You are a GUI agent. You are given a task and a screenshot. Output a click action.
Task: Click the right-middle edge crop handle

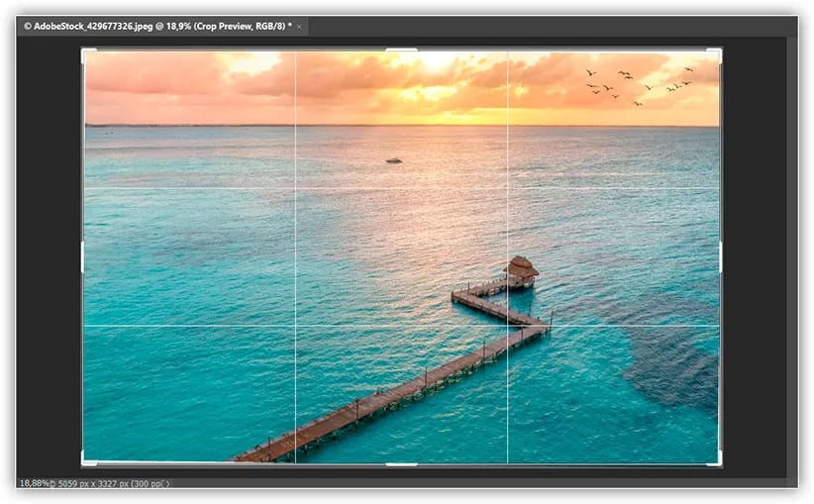point(720,256)
